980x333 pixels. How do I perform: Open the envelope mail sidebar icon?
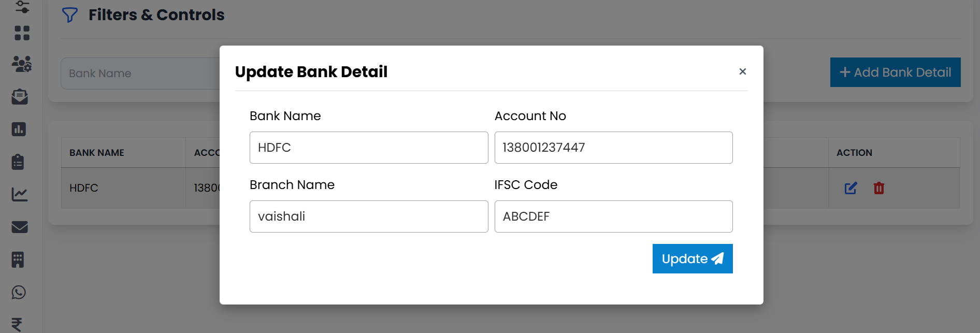(19, 227)
